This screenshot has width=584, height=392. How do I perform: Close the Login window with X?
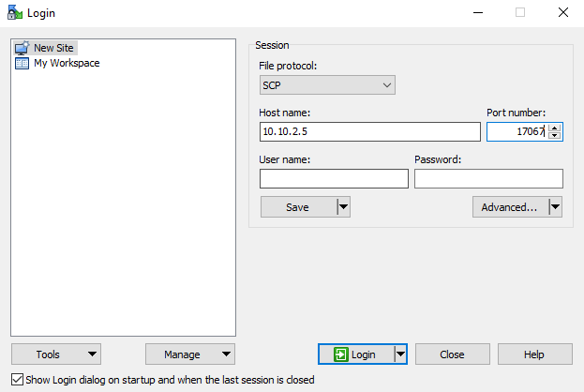click(x=562, y=13)
